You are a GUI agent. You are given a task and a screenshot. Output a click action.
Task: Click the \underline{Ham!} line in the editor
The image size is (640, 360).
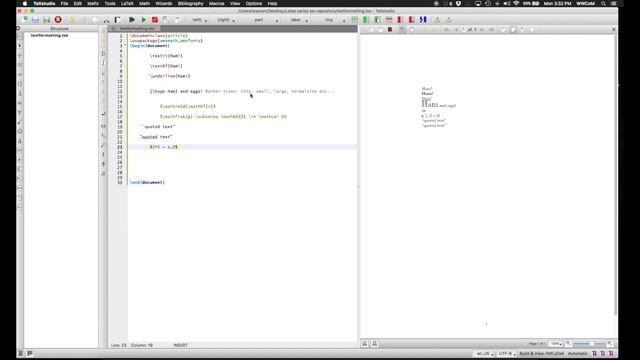click(x=170, y=76)
